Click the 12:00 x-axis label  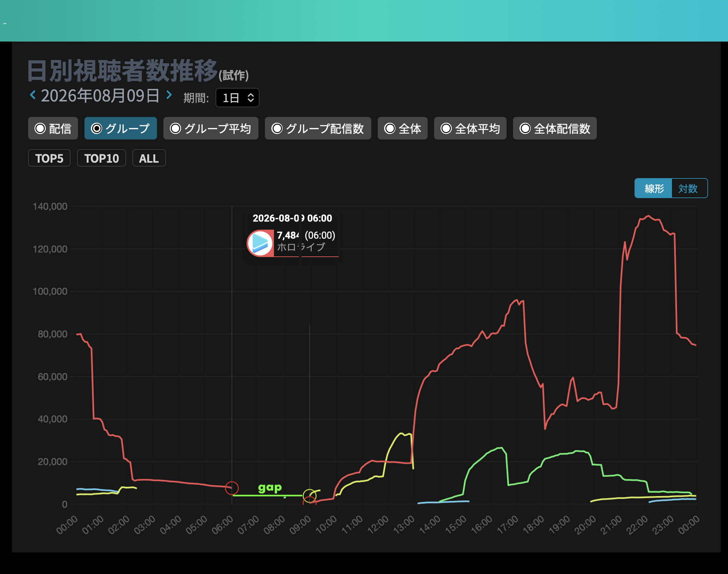click(378, 525)
